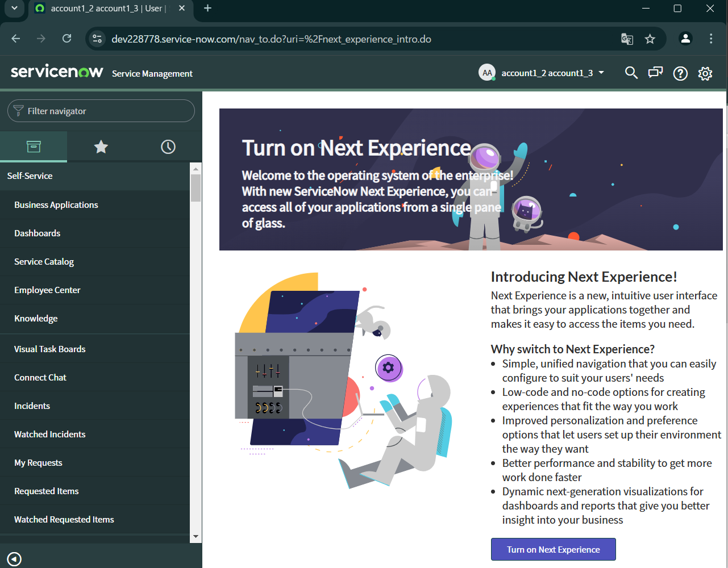This screenshot has height=568, width=728.
Task: Select the All Applications archive tab
Action: (x=34, y=147)
